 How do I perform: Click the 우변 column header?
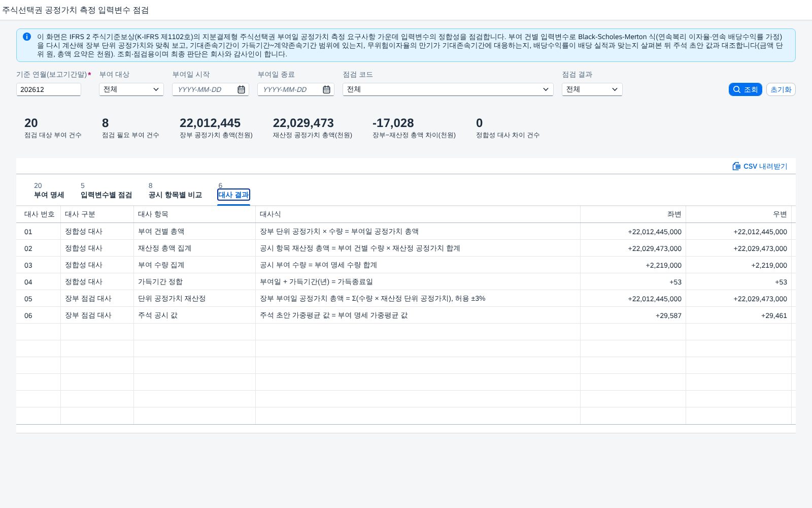739,214
